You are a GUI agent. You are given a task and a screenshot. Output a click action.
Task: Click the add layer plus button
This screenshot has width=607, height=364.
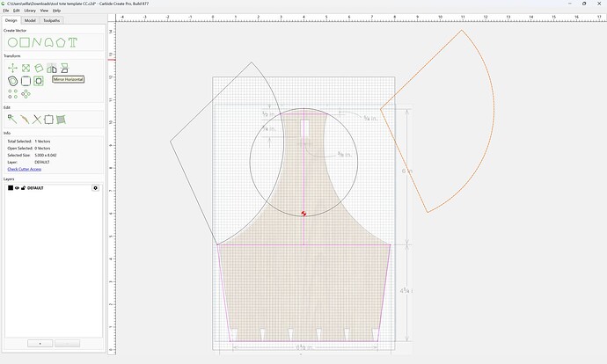pyautogui.click(x=40, y=344)
